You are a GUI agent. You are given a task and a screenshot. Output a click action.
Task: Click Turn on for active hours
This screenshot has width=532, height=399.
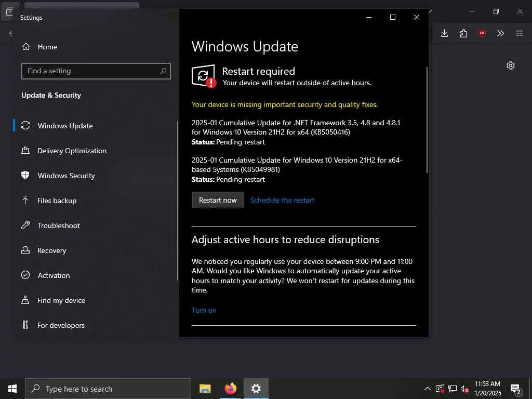click(204, 310)
